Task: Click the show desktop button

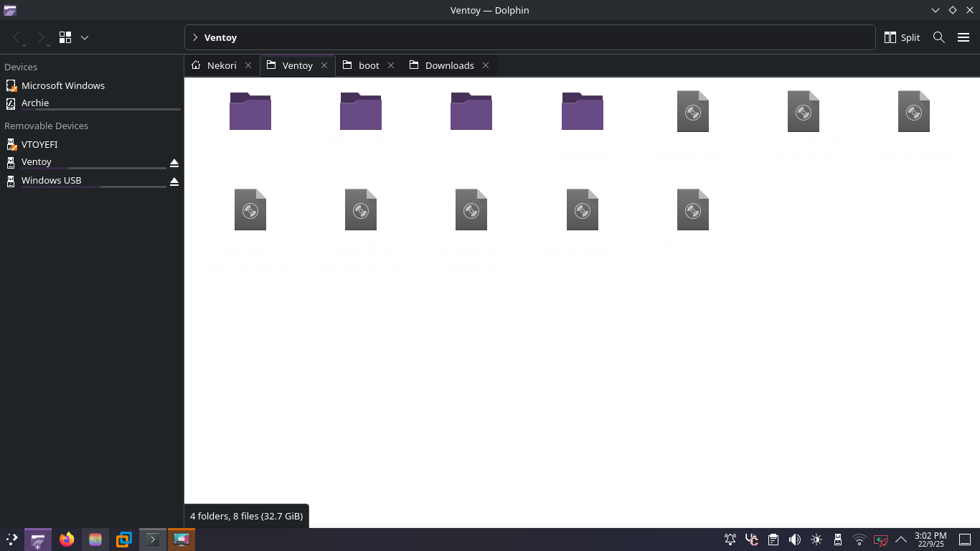Action: click(x=965, y=540)
